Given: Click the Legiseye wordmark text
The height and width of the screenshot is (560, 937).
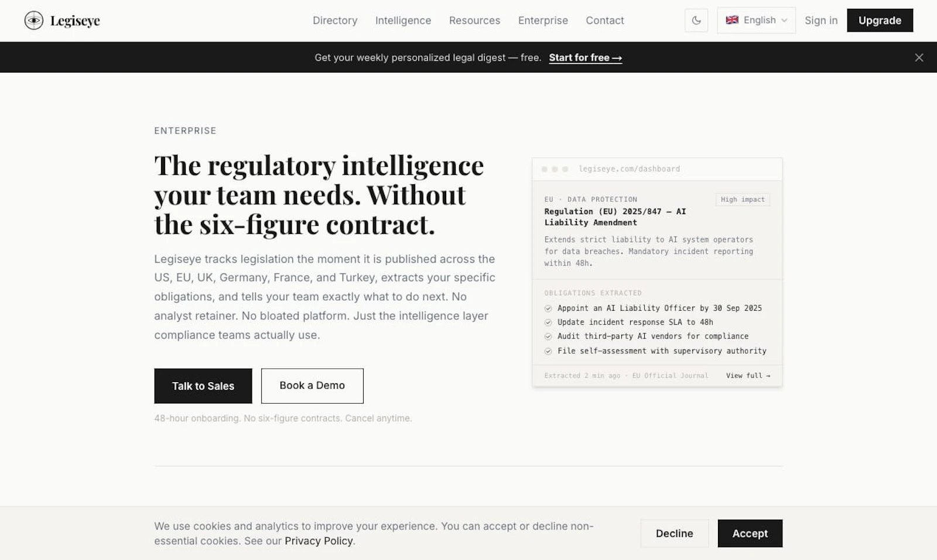Looking at the screenshot, I should tap(75, 21).
